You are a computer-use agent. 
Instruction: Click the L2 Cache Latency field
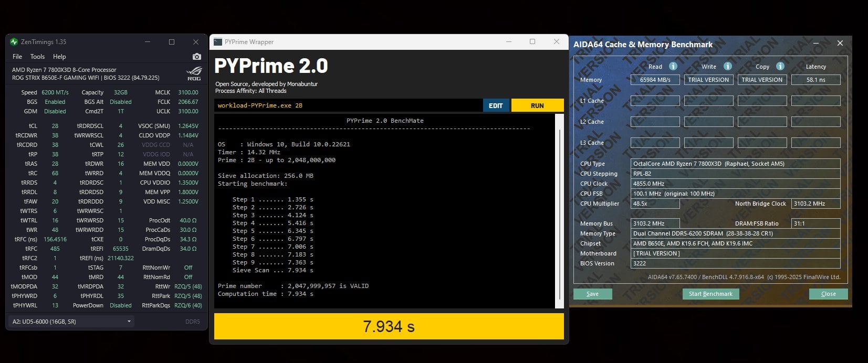click(x=815, y=122)
